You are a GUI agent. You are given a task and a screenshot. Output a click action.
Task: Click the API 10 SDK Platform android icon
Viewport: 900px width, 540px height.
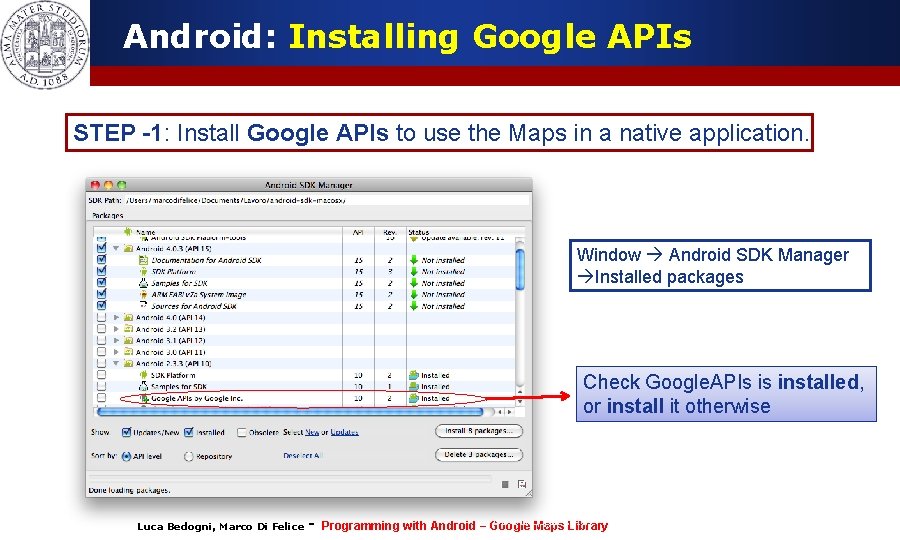click(x=143, y=375)
